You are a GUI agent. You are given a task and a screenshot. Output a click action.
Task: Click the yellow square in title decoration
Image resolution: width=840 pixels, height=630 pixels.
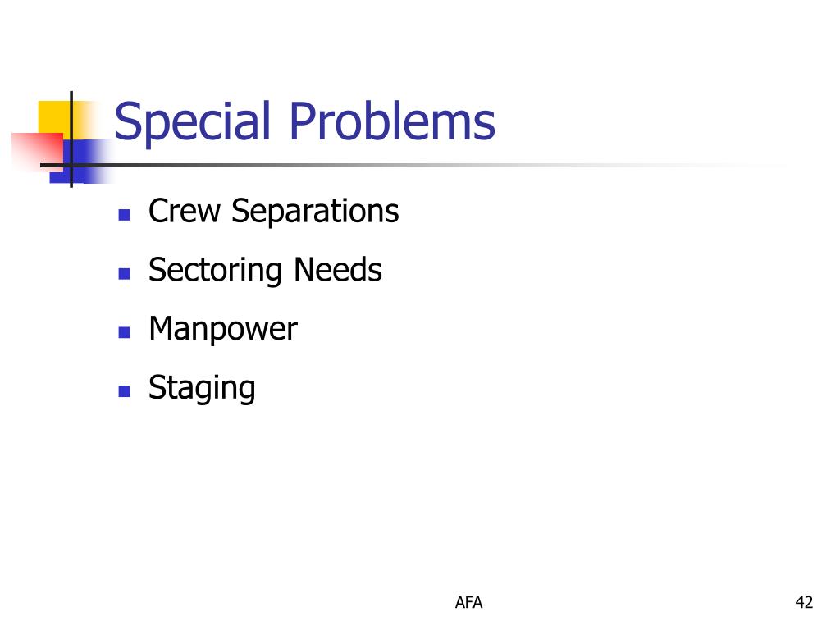point(55,116)
